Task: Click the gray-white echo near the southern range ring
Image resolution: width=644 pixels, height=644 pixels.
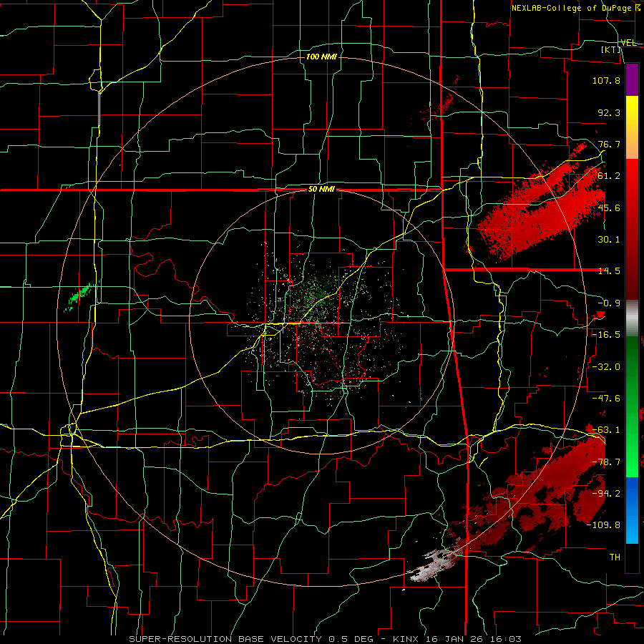Action: (x=434, y=565)
